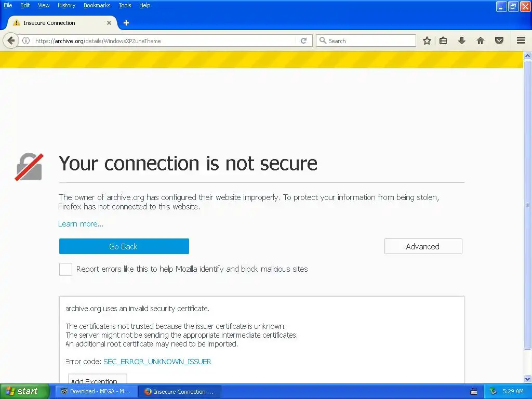
Task: Open the File menu
Action: click(x=8, y=5)
